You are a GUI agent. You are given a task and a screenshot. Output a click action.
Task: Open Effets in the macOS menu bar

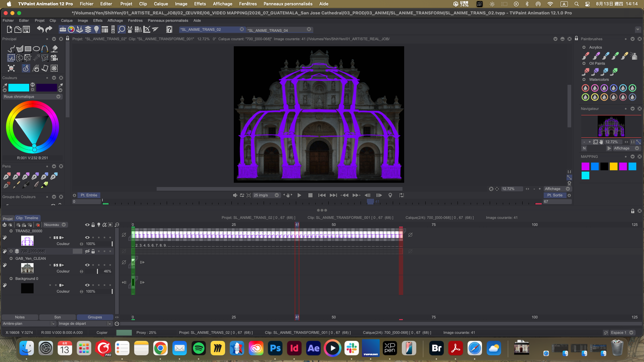200,4
